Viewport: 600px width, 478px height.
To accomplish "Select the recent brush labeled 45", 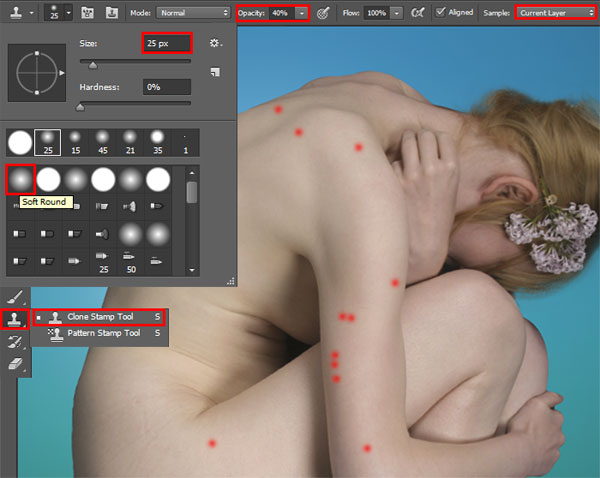I will pyautogui.click(x=103, y=142).
